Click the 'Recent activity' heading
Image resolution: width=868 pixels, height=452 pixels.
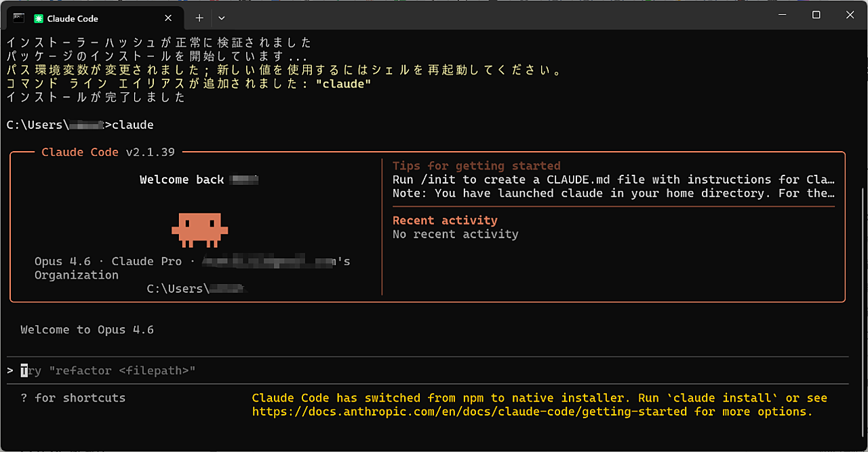(445, 220)
